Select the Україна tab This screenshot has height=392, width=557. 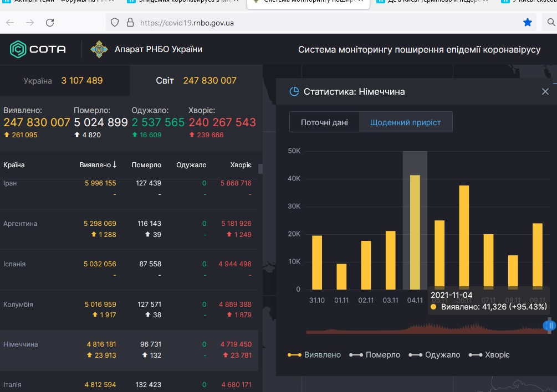tap(64, 81)
